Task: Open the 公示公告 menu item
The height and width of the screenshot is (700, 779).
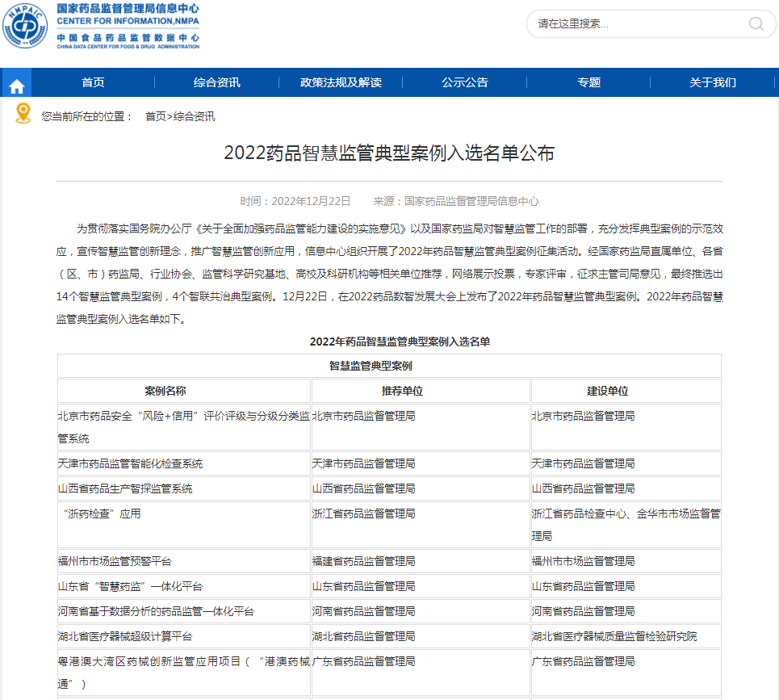Action: [465, 82]
